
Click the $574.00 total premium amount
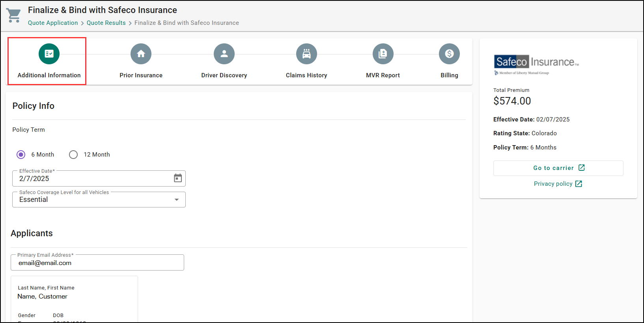coord(512,101)
